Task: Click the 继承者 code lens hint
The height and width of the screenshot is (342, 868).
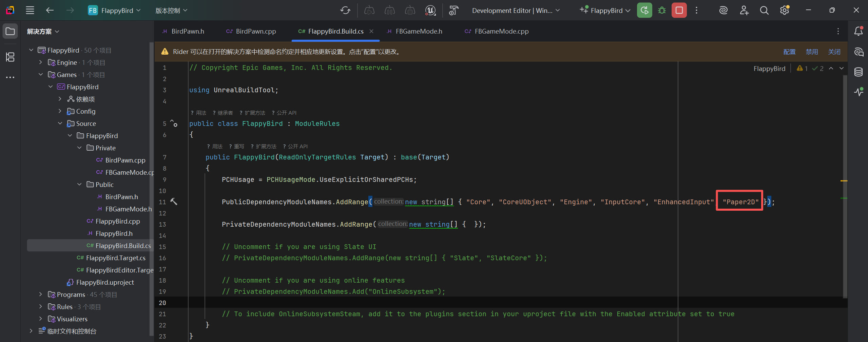Action: click(x=223, y=113)
